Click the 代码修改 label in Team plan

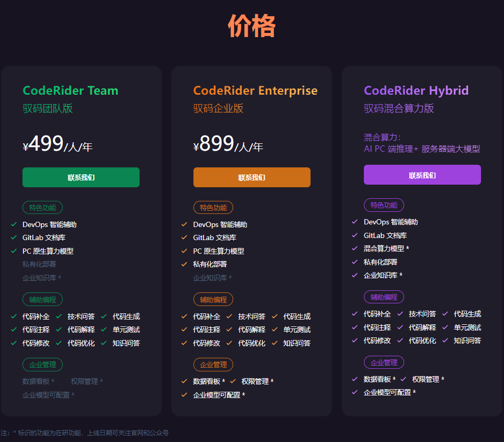point(36,343)
